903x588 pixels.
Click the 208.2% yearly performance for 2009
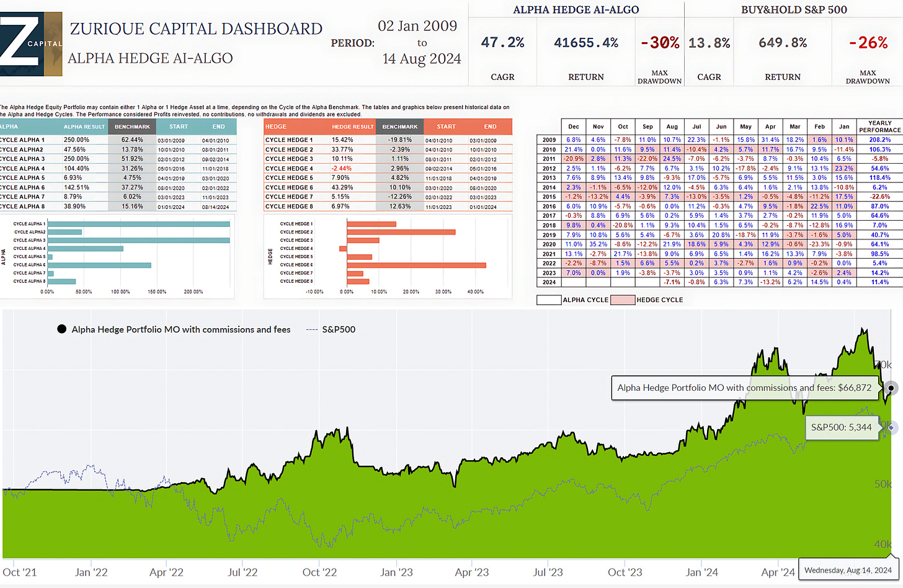tap(879, 140)
